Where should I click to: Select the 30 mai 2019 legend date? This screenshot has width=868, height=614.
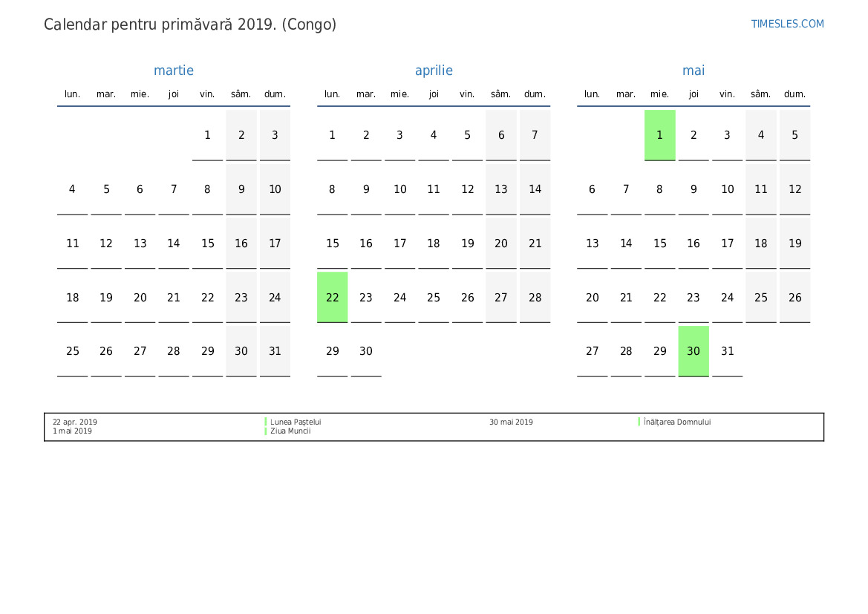point(511,422)
